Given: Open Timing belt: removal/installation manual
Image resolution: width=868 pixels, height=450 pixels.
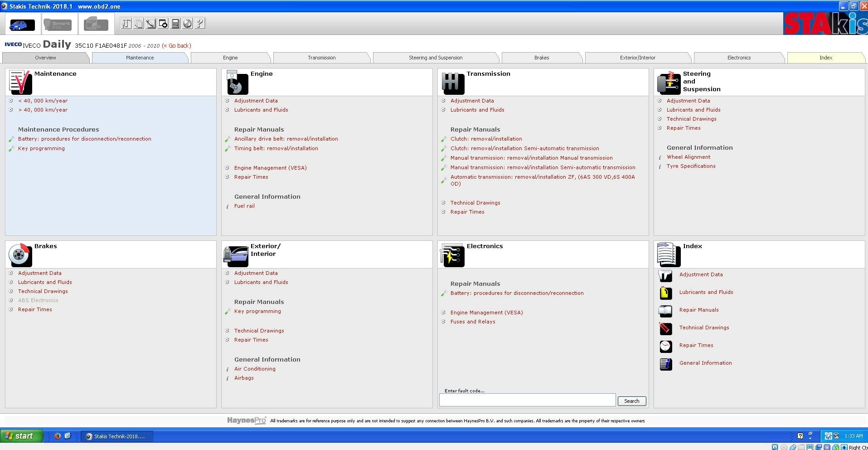Looking at the screenshot, I should tap(276, 148).
